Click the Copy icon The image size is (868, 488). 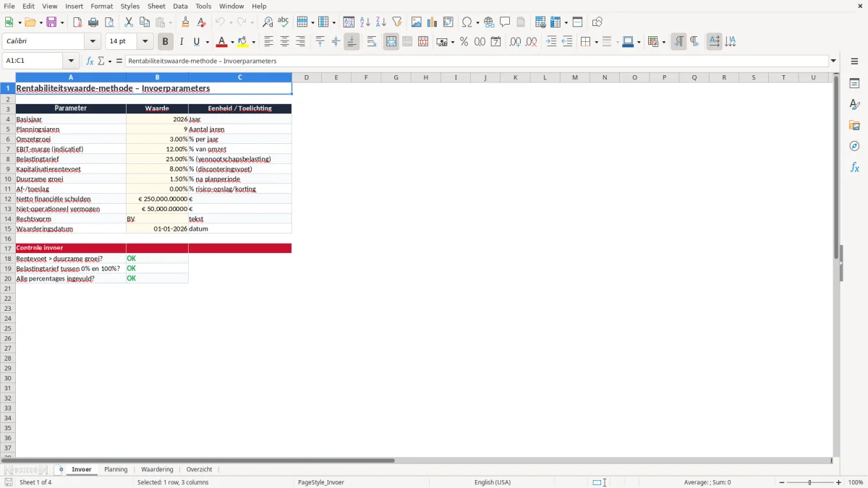tap(145, 22)
